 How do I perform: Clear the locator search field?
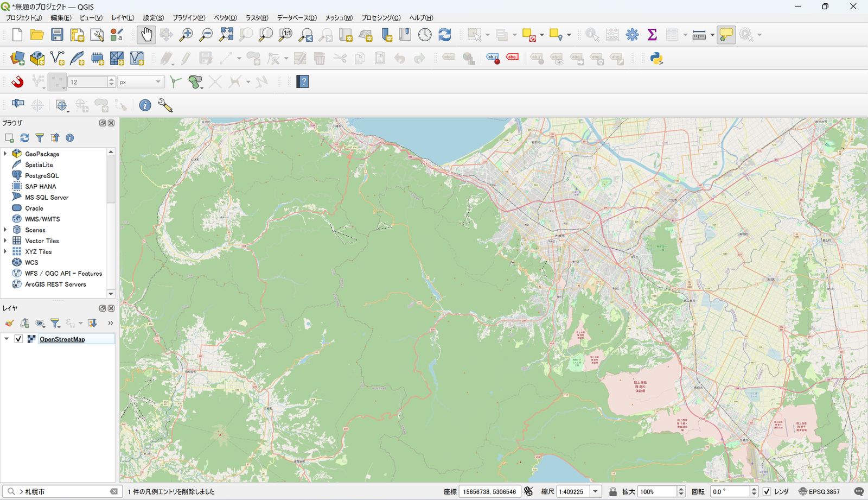click(x=113, y=491)
